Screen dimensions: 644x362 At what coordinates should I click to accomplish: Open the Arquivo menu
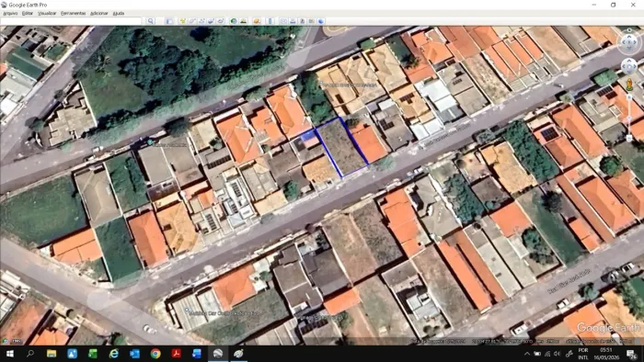coord(10,13)
